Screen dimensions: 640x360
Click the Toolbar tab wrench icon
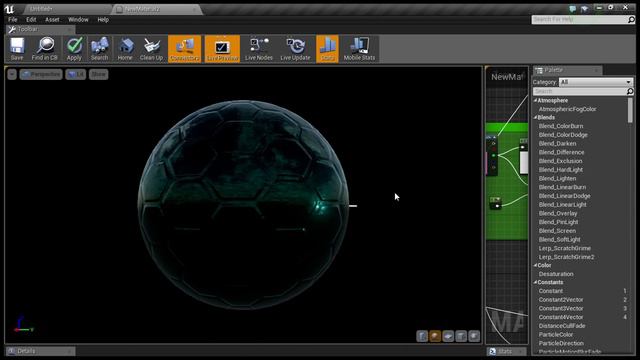click(x=11, y=29)
